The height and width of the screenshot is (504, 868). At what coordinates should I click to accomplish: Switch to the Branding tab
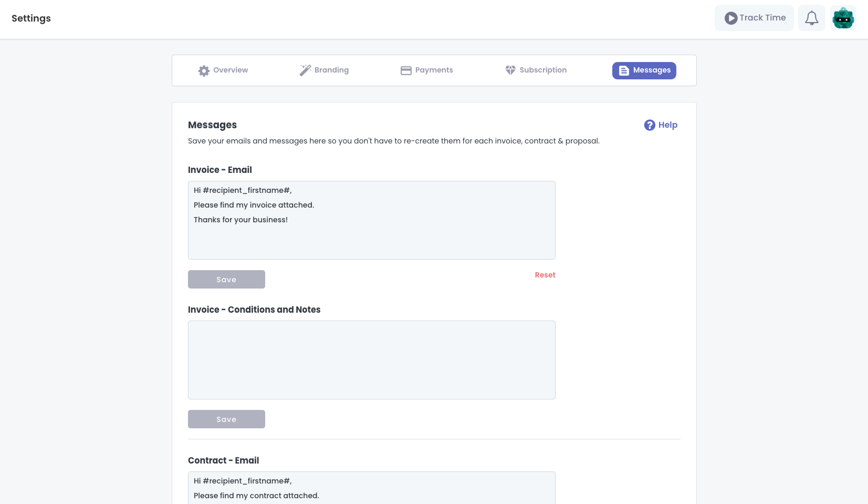click(x=331, y=70)
